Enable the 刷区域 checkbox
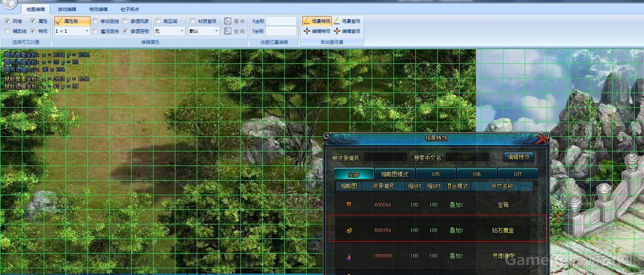 158,21
